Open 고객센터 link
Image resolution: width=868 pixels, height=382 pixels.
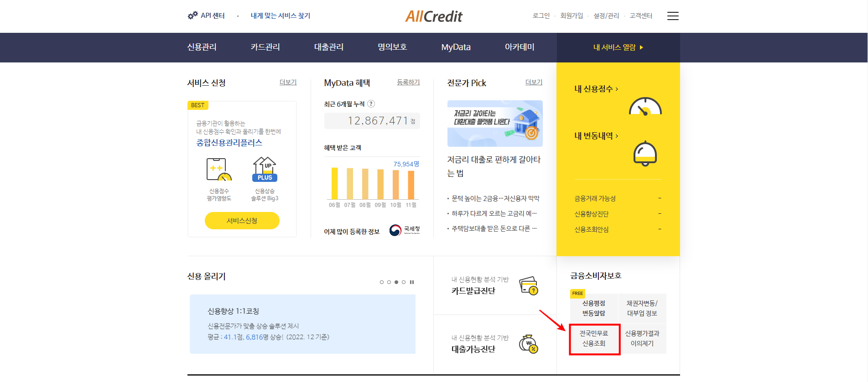tap(641, 15)
